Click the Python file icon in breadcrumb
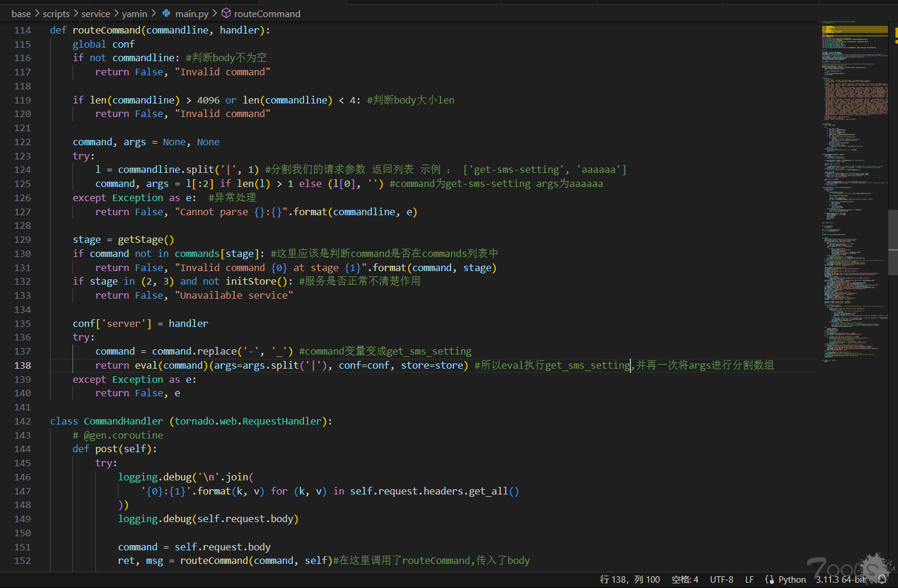The height and width of the screenshot is (588, 898). tap(166, 14)
